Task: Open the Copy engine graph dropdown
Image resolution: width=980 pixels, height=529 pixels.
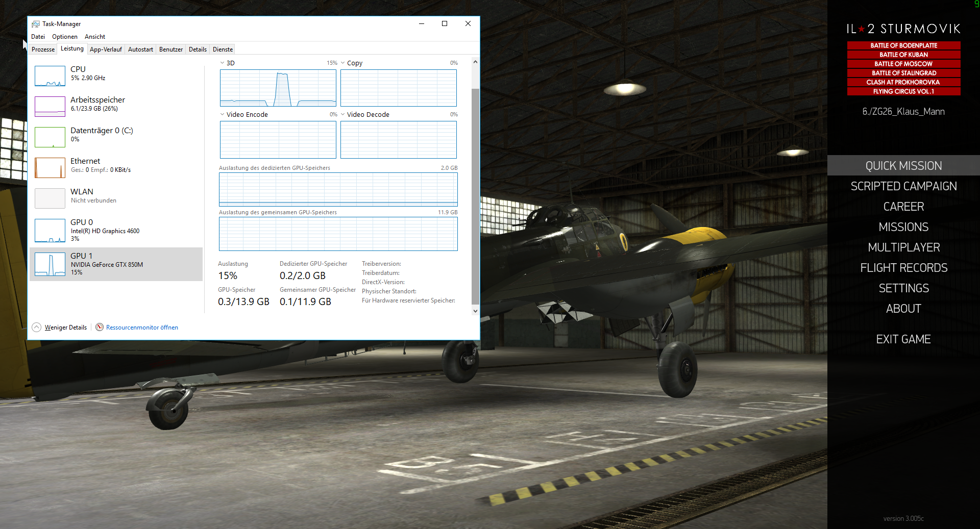Action: pos(343,63)
